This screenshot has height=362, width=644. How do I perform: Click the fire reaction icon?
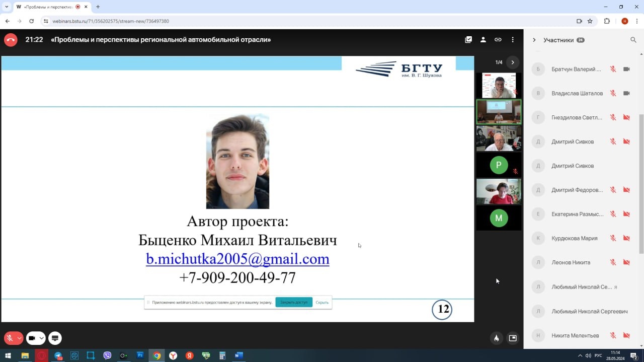click(x=497, y=338)
